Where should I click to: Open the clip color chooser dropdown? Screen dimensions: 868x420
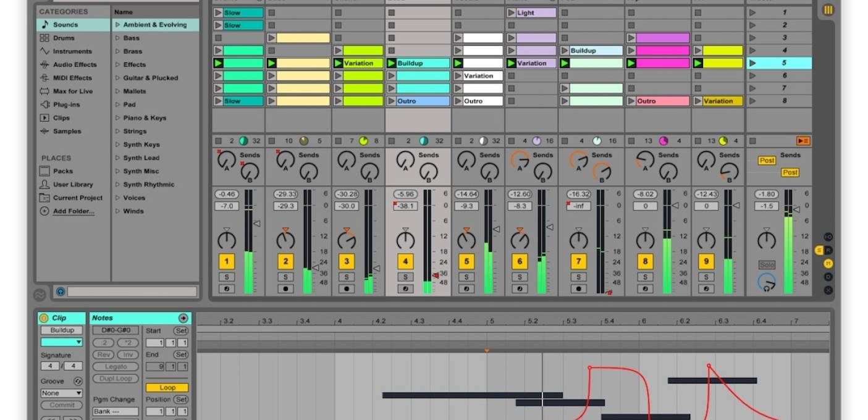pos(61,342)
